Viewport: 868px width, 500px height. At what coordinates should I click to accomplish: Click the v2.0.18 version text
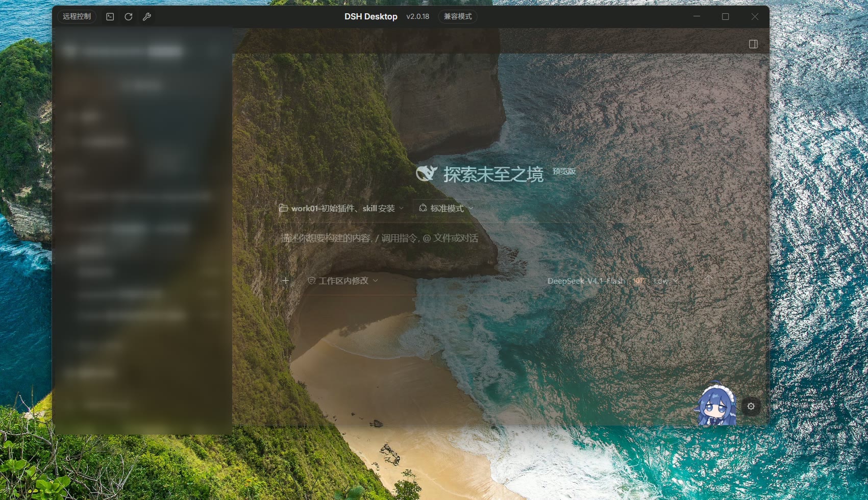click(x=417, y=16)
